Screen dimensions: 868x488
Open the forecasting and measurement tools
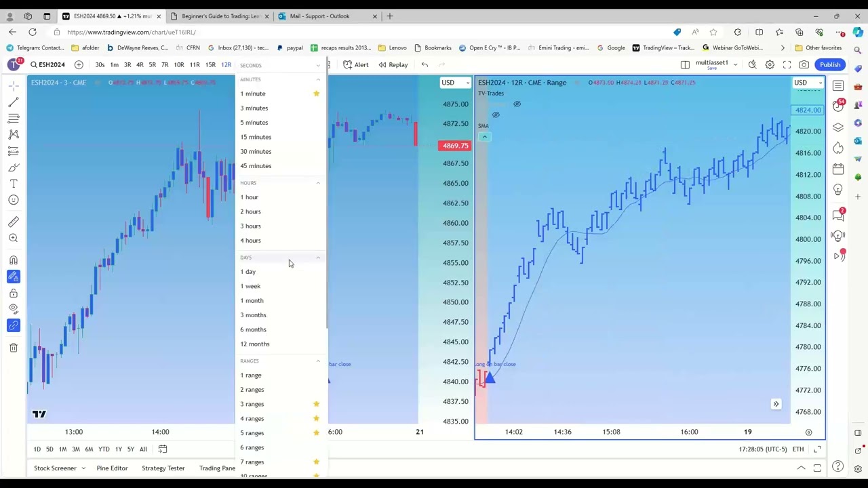pyautogui.click(x=14, y=150)
